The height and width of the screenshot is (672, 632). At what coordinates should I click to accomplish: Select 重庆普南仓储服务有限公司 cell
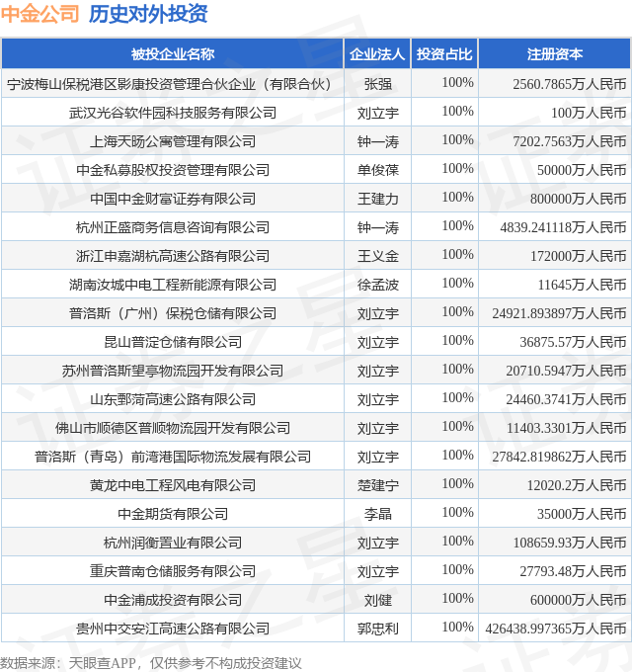[173, 571]
